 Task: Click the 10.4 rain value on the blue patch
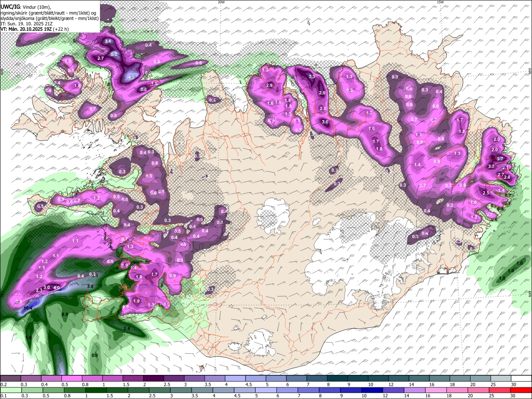28,308
